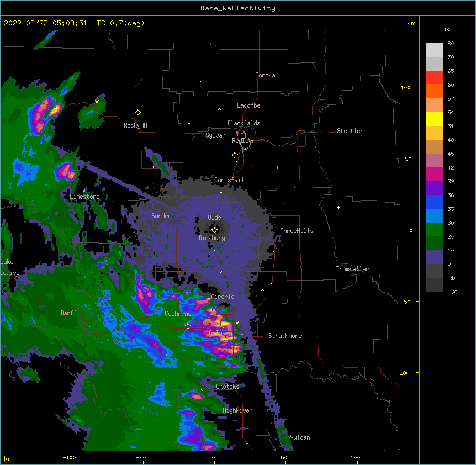Click the Banff label
The width and height of the screenshot is (476, 465).
[x=68, y=313]
